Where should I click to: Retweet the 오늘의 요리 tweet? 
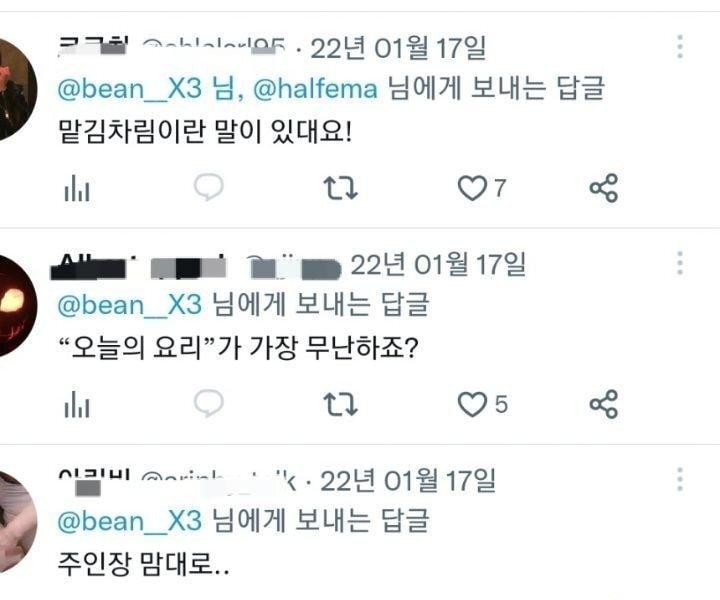(x=340, y=404)
